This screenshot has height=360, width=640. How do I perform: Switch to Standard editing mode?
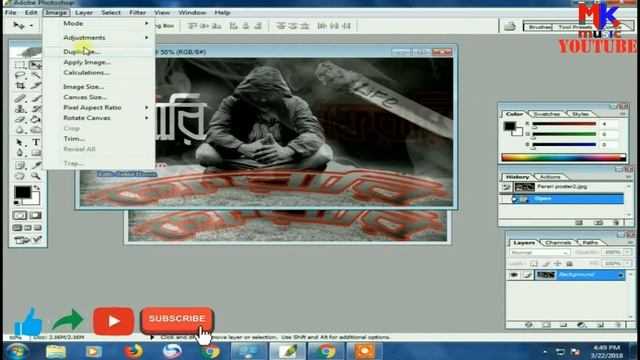point(20,215)
